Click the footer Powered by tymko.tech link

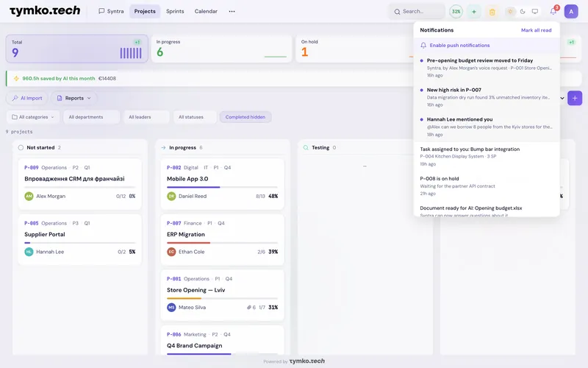pos(294,361)
